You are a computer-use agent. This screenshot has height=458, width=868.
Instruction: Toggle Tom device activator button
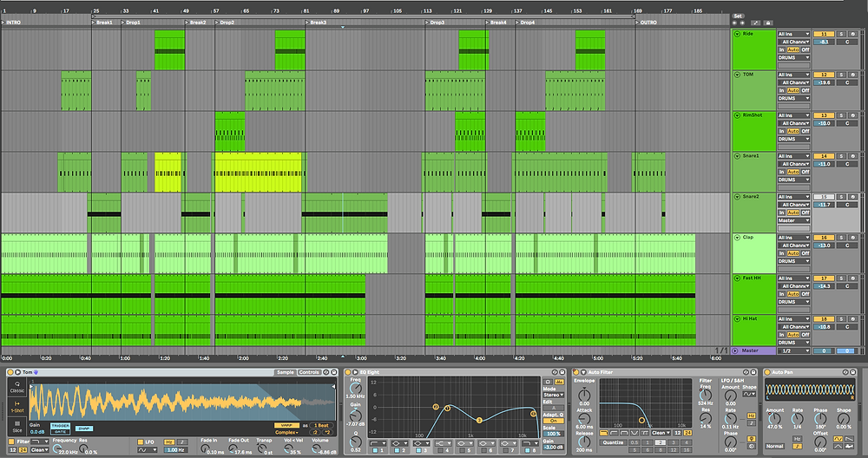[x=10, y=372]
